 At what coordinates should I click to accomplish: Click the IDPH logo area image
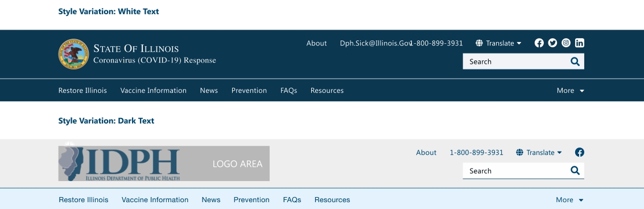[164, 163]
